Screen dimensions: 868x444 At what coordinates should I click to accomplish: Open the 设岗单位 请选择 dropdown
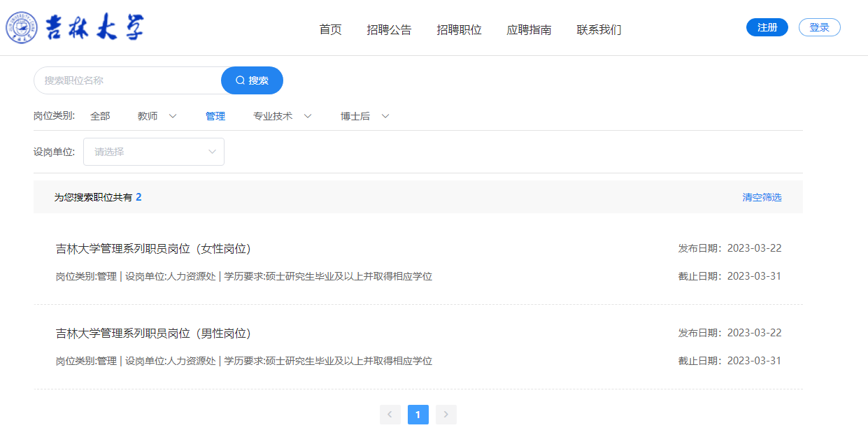[x=154, y=152]
